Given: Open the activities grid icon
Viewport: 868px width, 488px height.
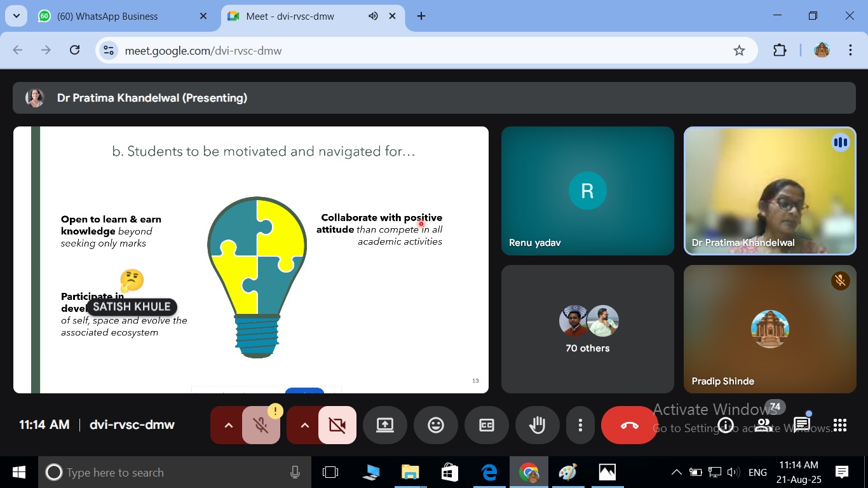Looking at the screenshot, I should click(840, 425).
